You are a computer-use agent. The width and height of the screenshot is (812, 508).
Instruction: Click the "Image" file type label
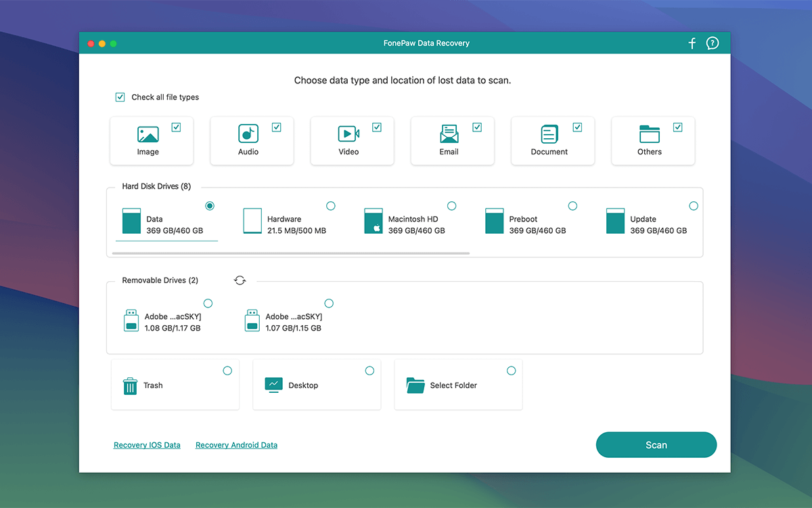point(148,152)
